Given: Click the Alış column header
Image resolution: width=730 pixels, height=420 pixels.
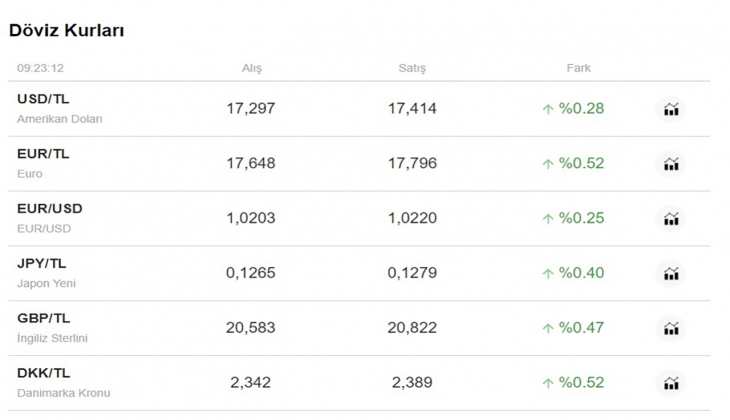Looking at the screenshot, I should (x=251, y=68).
